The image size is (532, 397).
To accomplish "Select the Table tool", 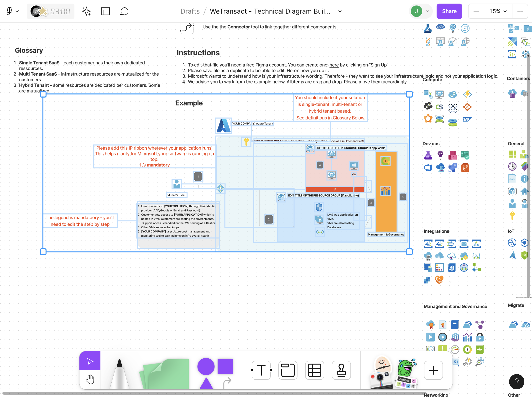I will coord(314,370).
